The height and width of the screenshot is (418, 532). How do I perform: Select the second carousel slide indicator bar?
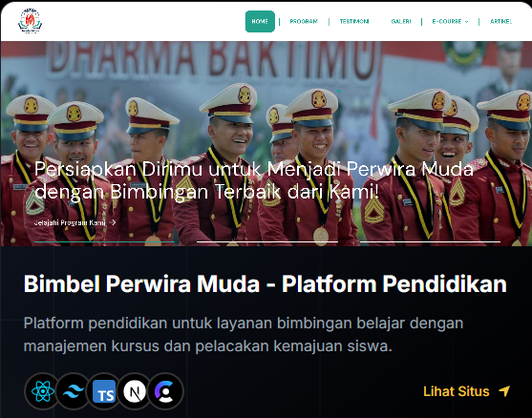tap(267, 242)
